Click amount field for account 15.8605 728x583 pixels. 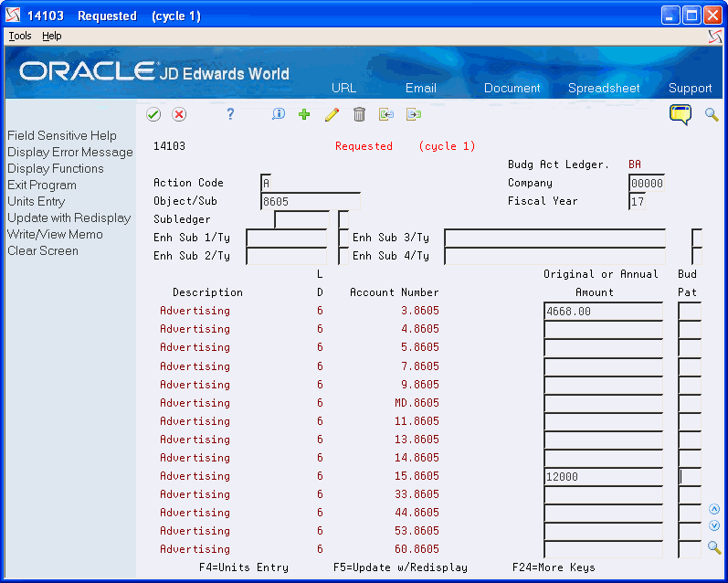click(x=603, y=477)
